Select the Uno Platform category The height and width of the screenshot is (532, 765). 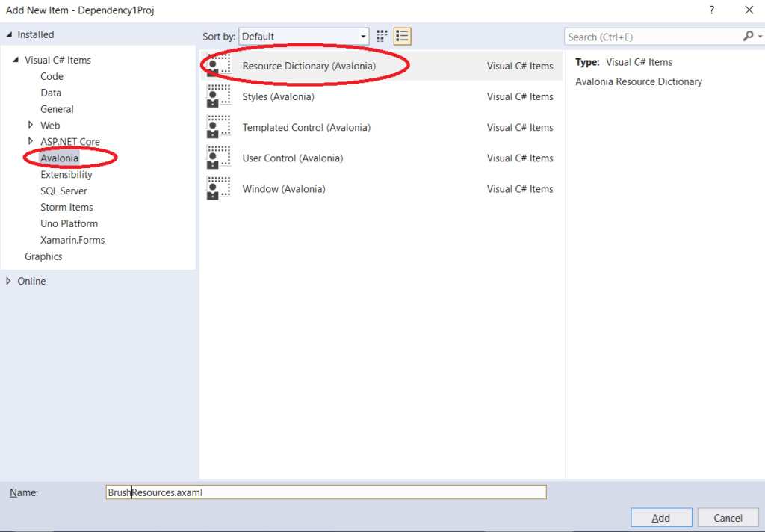pos(69,223)
